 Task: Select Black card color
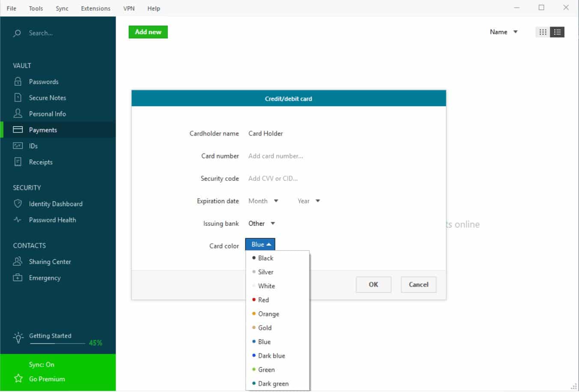pos(278,258)
